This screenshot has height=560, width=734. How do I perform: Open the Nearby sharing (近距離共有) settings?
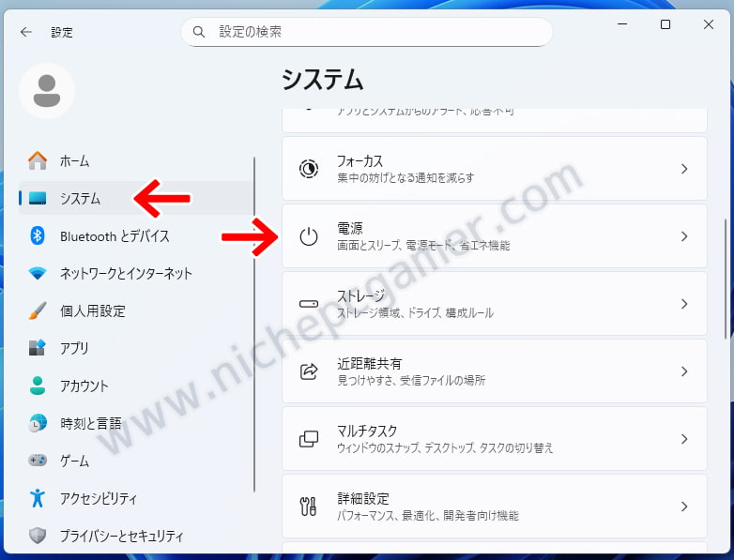pos(494,371)
